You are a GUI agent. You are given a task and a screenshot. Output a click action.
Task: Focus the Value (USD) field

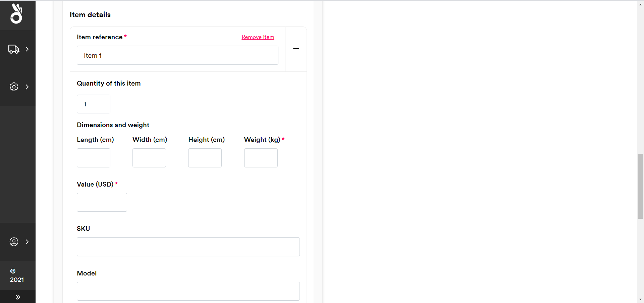tap(102, 202)
